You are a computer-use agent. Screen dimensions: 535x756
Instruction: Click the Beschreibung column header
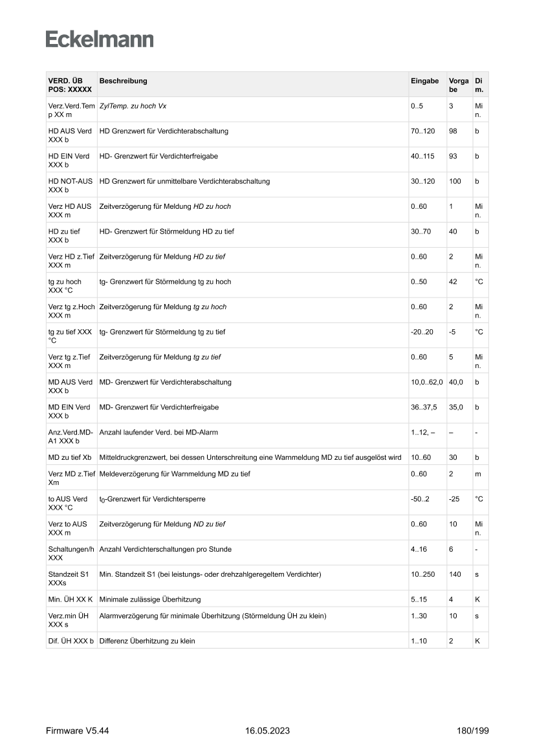(x=124, y=81)
